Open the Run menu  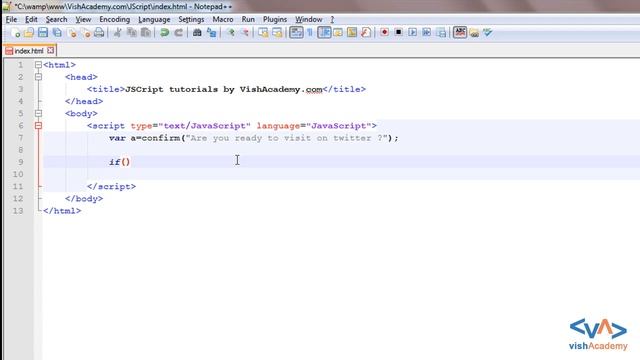tap(248, 20)
